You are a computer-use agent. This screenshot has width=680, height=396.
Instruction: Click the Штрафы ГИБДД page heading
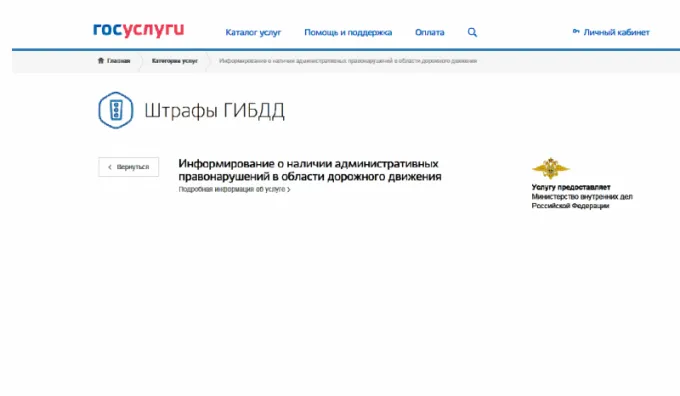[214, 111]
